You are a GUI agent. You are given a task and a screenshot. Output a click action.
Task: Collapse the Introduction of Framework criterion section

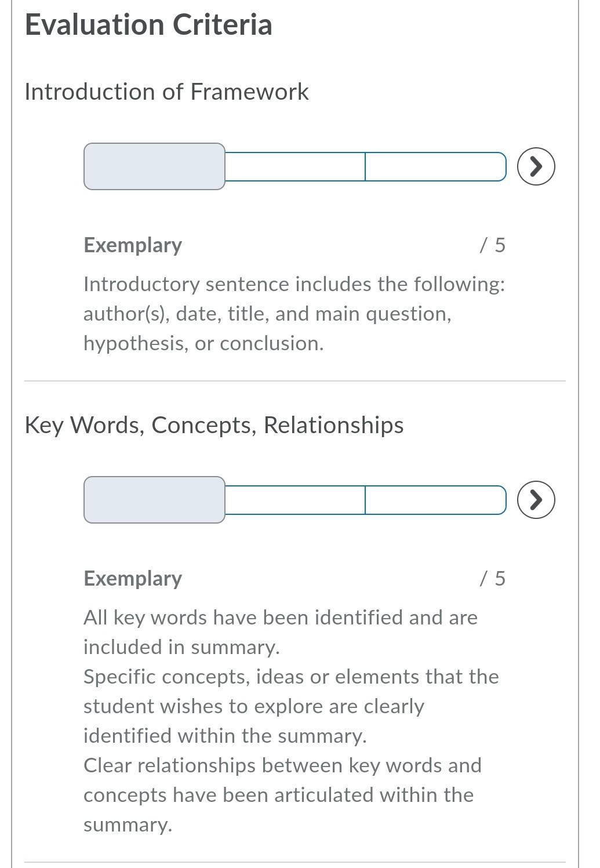(167, 91)
